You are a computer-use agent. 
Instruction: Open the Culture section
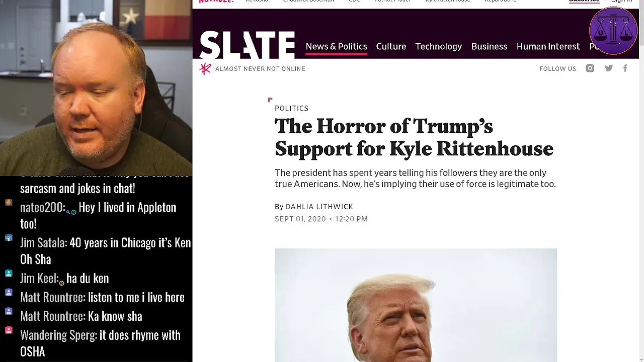pos(391,46)
